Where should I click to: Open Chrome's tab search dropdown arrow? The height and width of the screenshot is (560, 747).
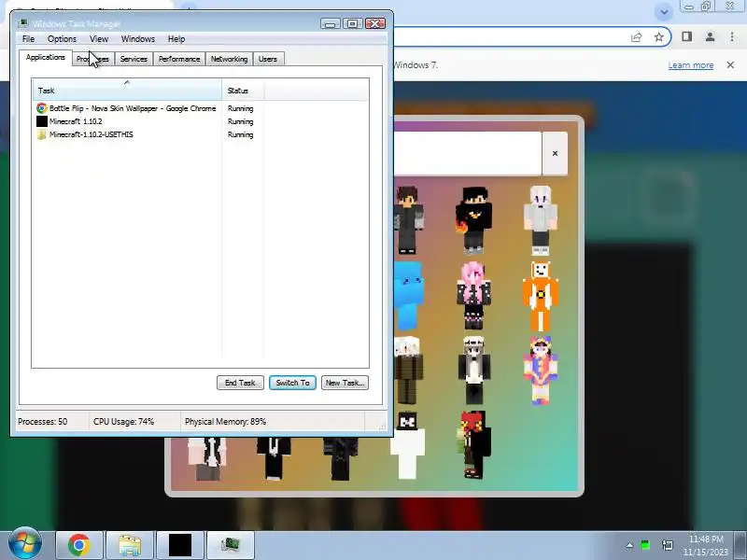click(x=664, y=12)
